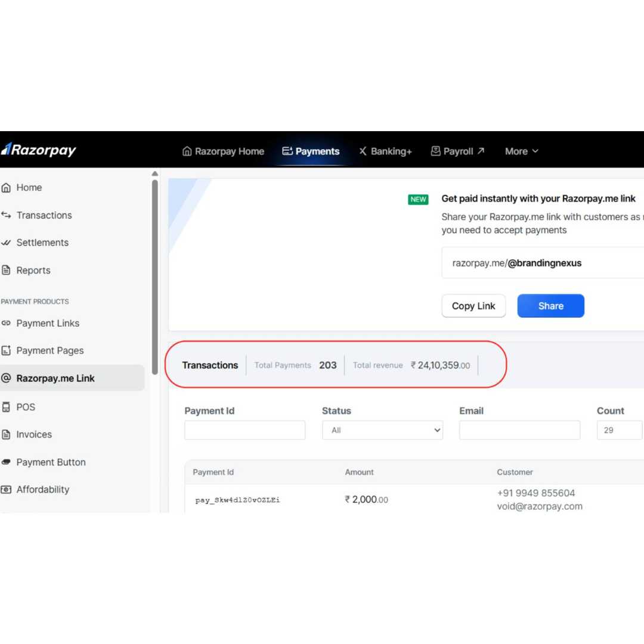The height and width of the screenshot is (644, 644).
Task: Click the Invoices document icon
Action: click(6, 434)
